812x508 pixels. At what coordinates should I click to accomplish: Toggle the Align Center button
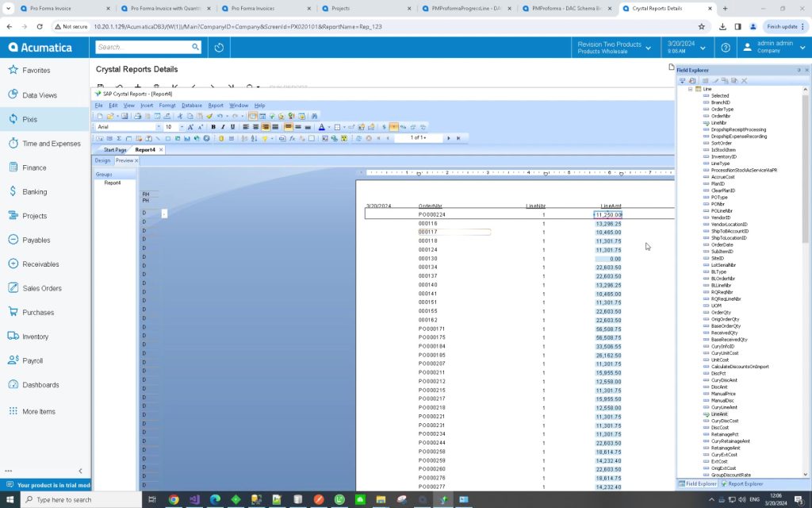coord(255,127)
